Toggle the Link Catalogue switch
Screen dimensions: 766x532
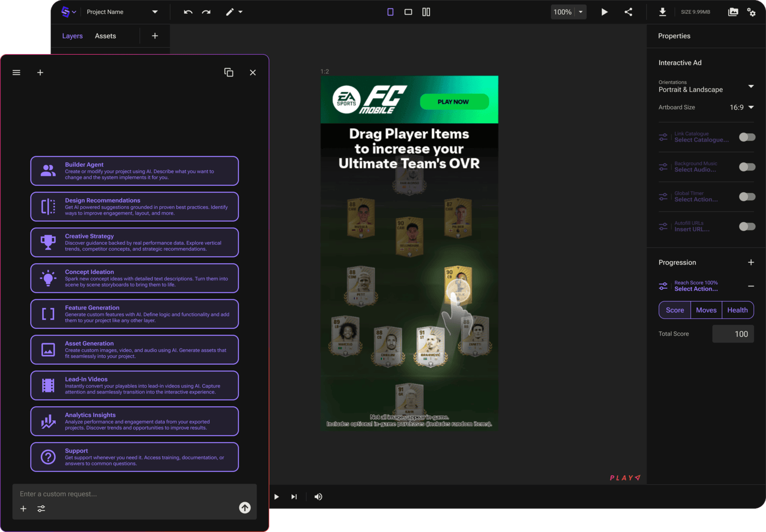(747, 137)
